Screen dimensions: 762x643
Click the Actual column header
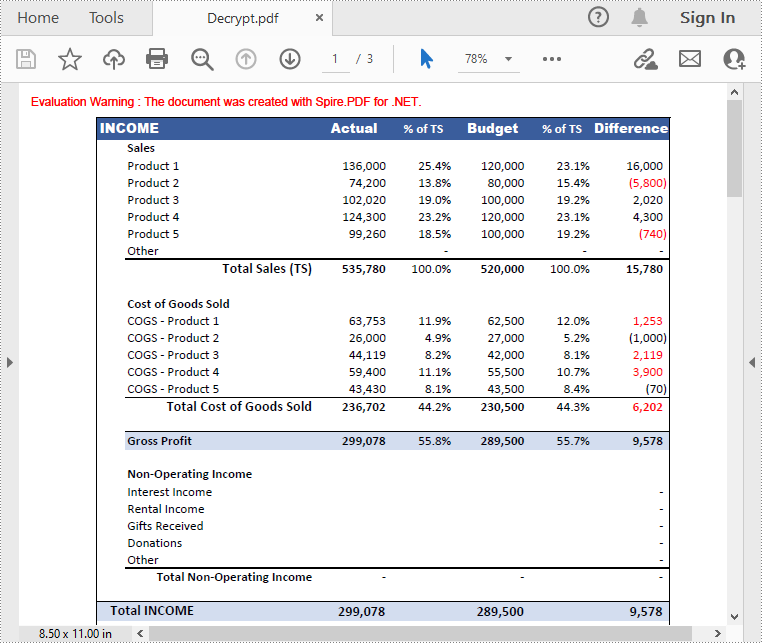tap(354, 128)
